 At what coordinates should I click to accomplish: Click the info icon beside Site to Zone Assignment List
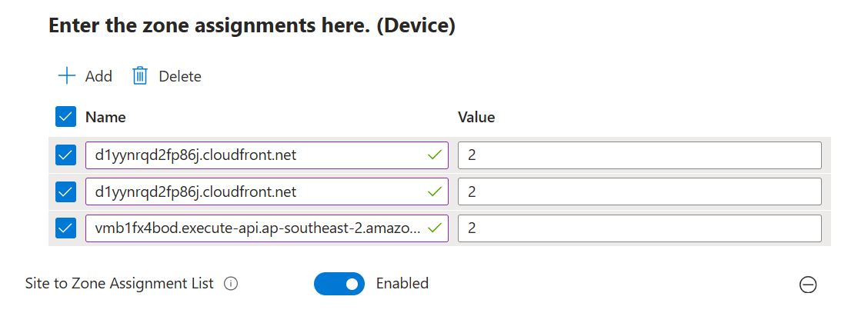230,284
